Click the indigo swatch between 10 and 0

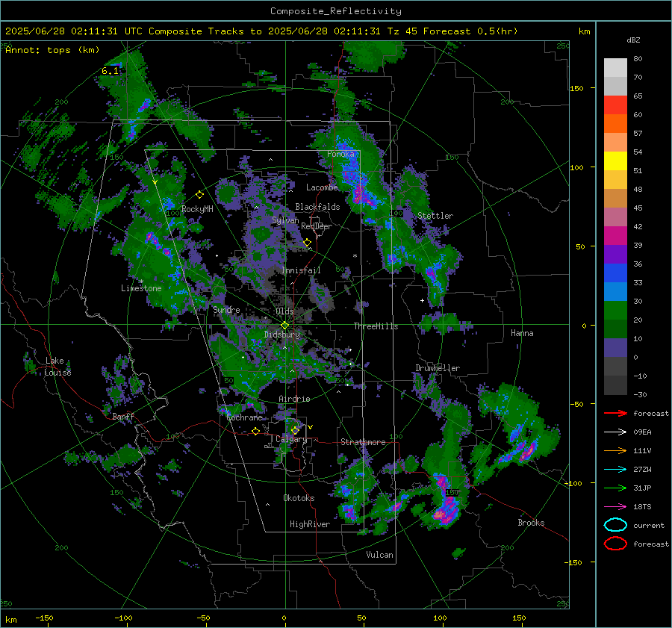615,348
